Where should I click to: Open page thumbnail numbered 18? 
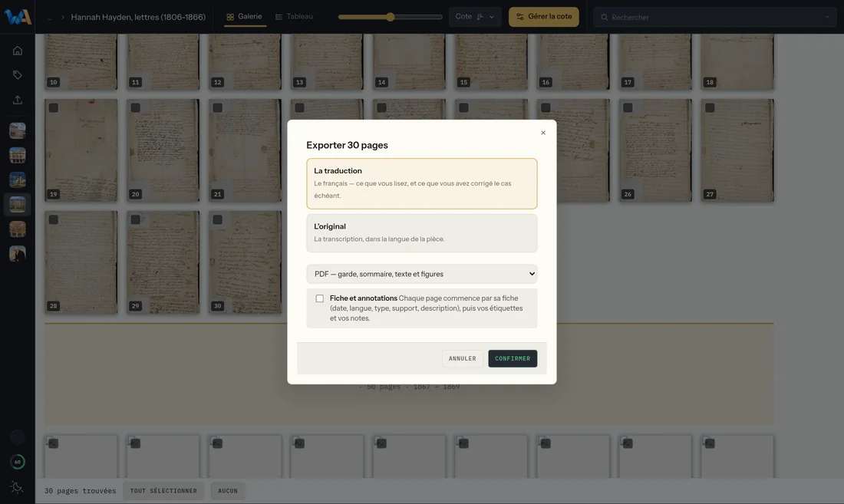[x=737, y=61]
